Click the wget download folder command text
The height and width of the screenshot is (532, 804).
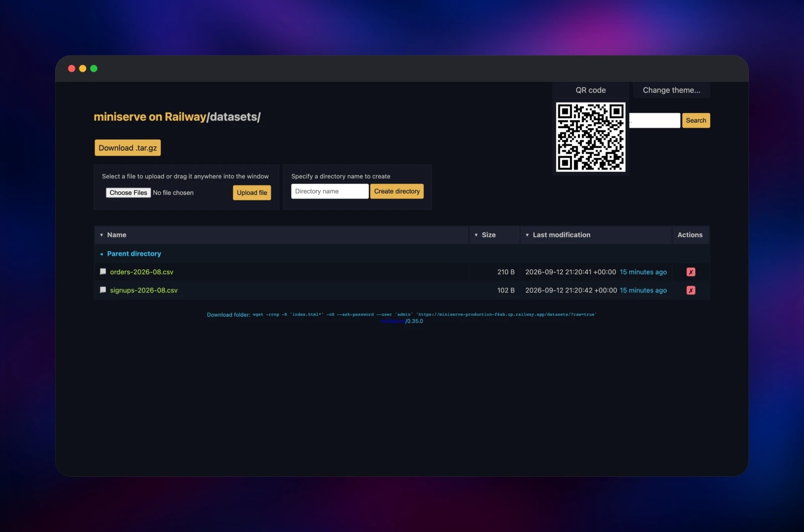424,314
